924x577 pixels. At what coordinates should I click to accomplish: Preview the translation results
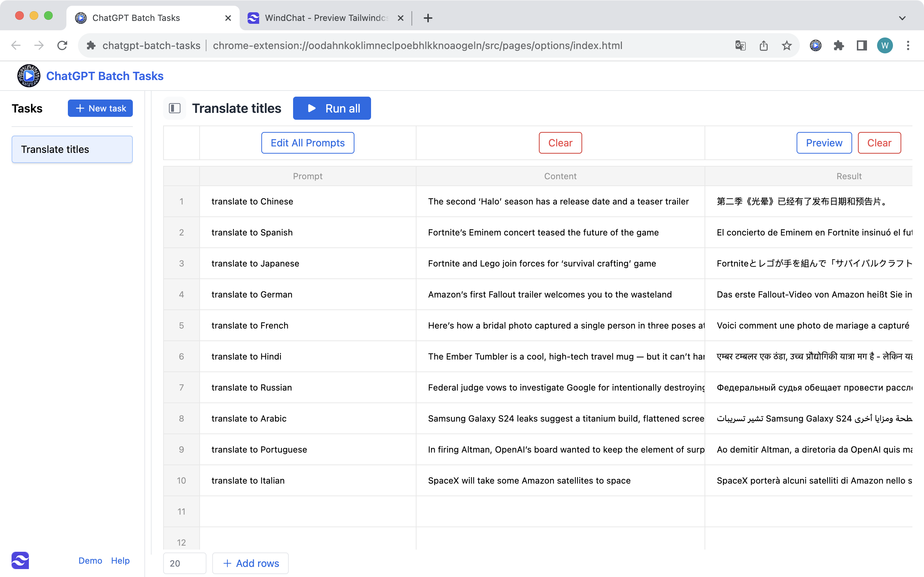[824, 143]
